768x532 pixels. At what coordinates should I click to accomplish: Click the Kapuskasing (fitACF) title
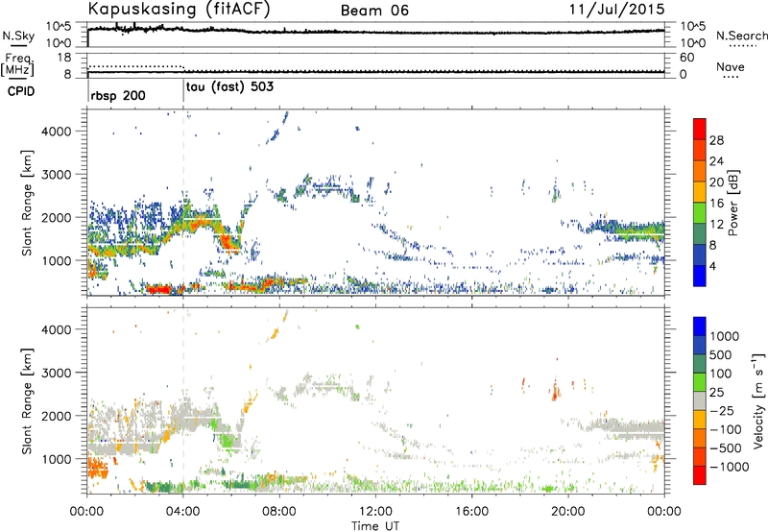(179, 10)
